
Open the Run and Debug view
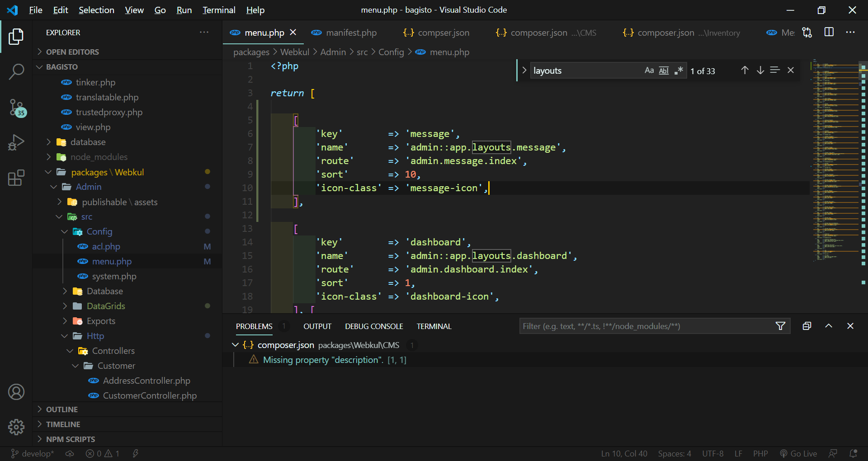(16, 142)
